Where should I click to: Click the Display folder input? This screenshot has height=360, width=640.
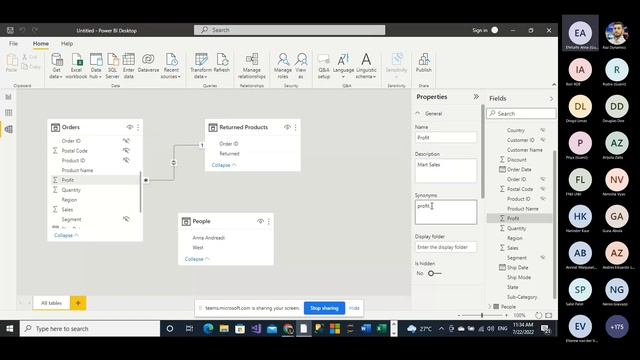click(446, 247)
